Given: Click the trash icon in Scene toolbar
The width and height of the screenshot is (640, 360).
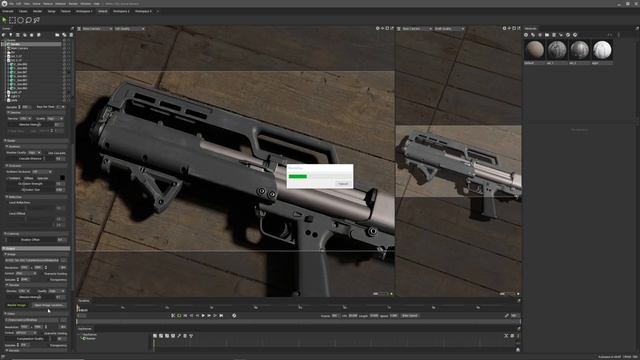Looking at the screenshot, I should coord(71,35).
